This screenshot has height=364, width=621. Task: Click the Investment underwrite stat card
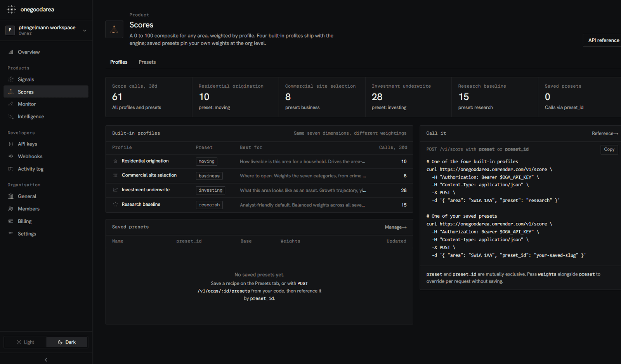408,97
